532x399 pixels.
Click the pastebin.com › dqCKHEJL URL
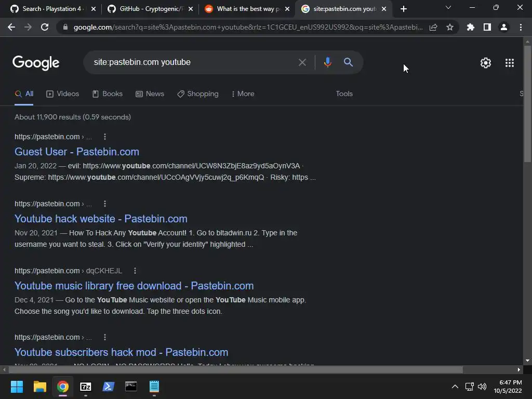(x=68, y=271)
